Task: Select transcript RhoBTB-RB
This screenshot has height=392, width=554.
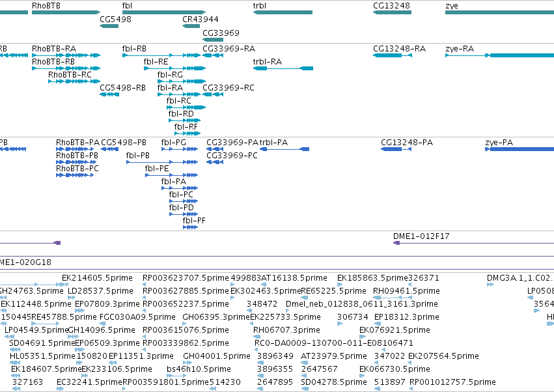Action: 53,61
